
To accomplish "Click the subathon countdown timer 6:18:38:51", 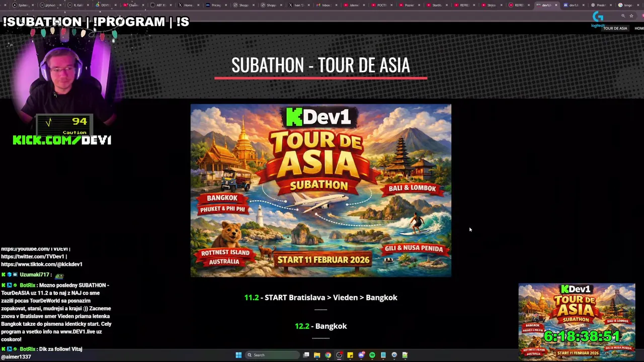I will pyautogui.click(x=581, y=336).
